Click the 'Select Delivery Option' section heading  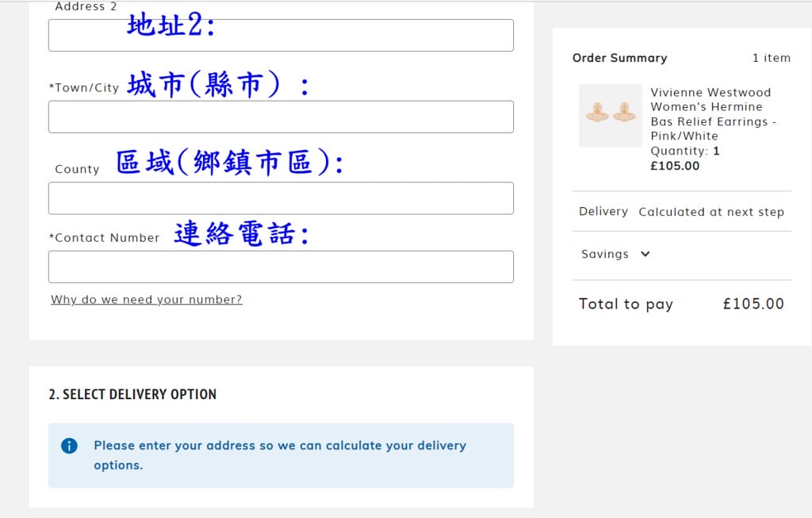(x=132, y=394)
